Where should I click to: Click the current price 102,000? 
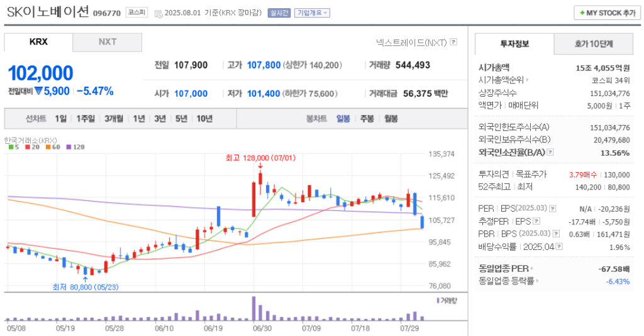click(x=40, y=73)
